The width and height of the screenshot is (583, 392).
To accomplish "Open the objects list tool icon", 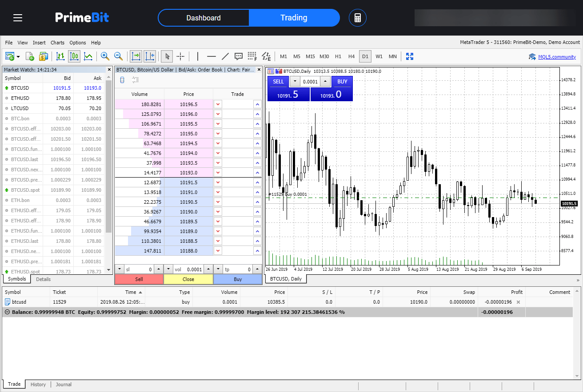I will click(x=266, y=56).
